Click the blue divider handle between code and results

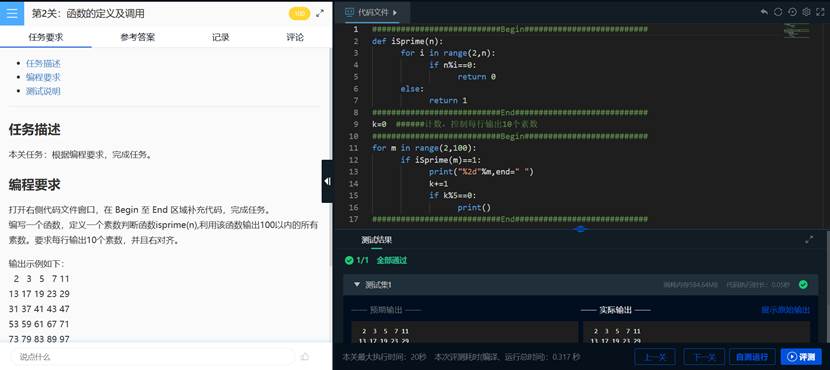(x=581, y=229)
